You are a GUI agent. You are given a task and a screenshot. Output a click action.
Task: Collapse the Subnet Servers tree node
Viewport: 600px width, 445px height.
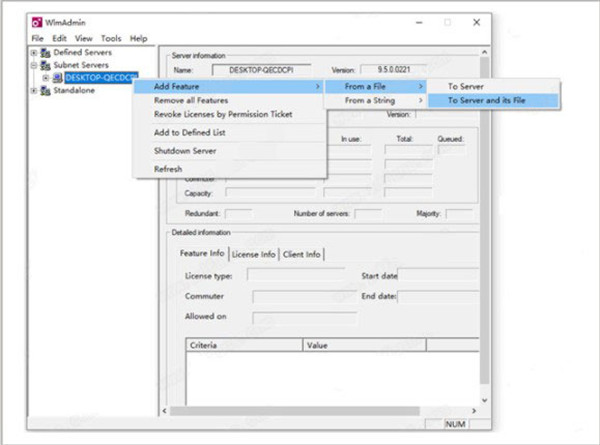point(34,64)
